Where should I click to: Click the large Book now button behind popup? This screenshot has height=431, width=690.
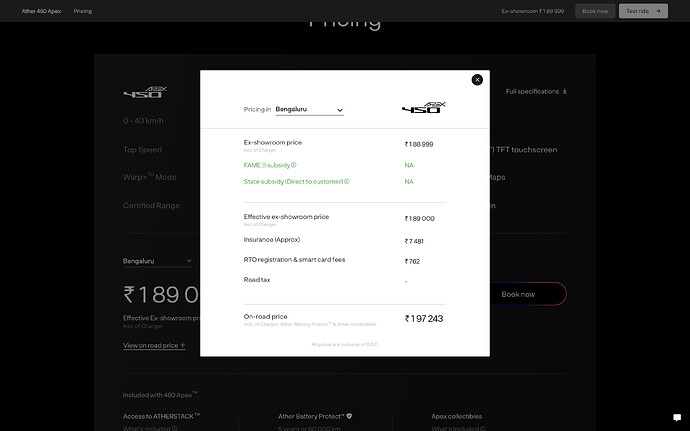[528, 294]
